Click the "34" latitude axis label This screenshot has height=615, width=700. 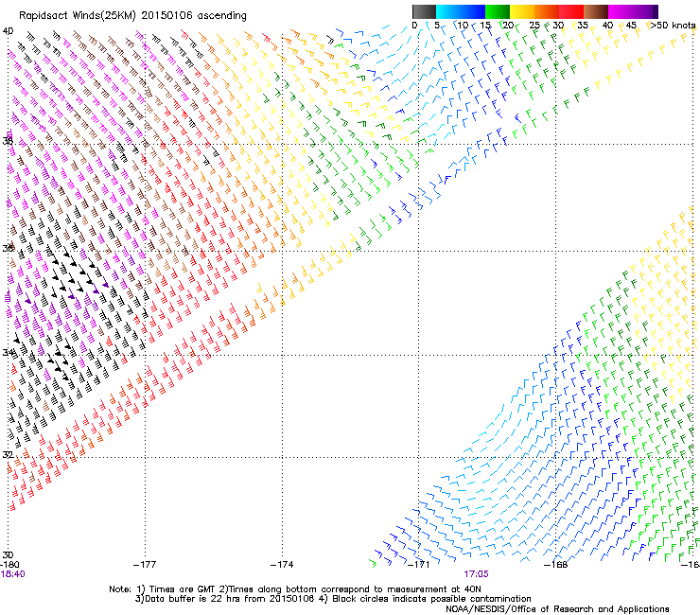[x=8, y=352]
